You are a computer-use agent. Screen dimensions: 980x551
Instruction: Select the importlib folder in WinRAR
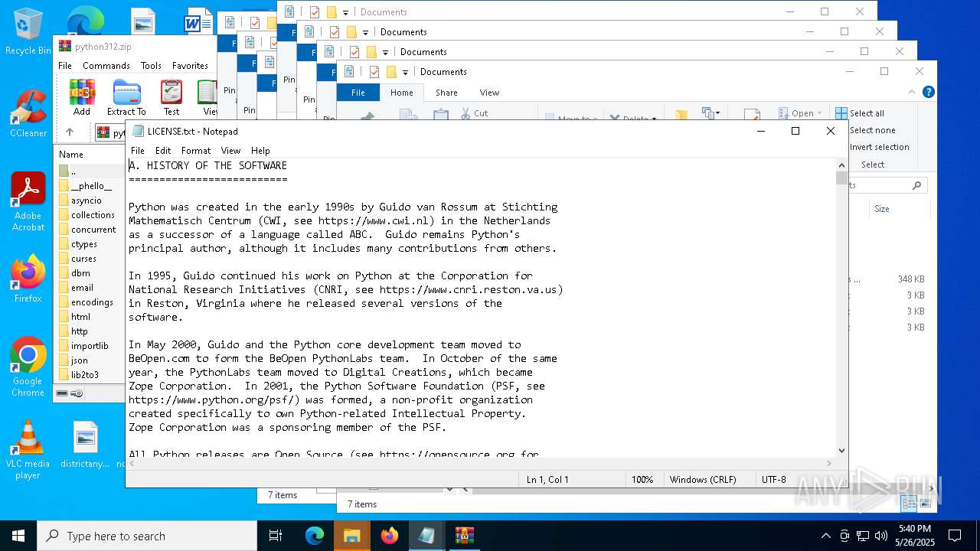pyautogui.click(x=90, y=346)
